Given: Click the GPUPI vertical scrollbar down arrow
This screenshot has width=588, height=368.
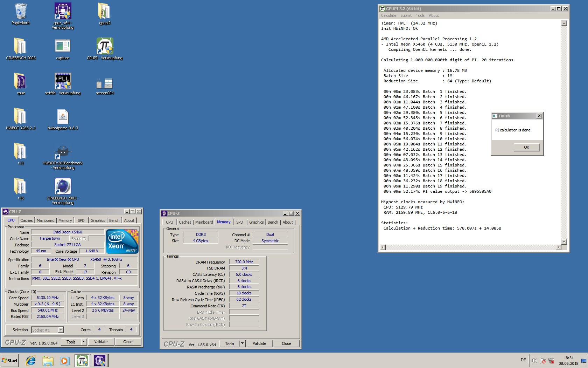Looking at the screenshot, I should (x=564, y=242).
